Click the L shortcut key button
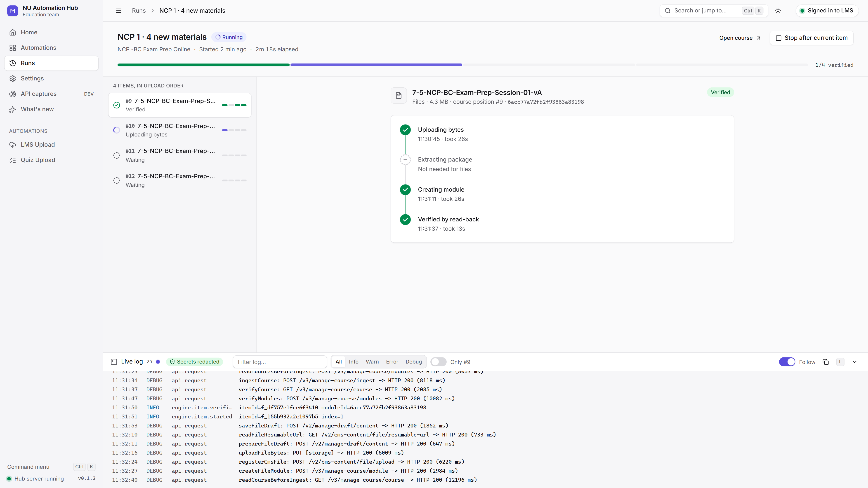This screenshot has height=488, width=868. coord(840,362)
